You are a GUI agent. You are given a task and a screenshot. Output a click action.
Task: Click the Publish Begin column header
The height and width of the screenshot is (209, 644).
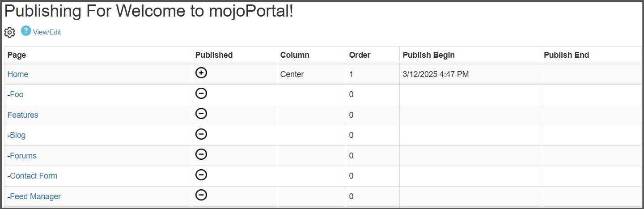[x=428, y=55]
